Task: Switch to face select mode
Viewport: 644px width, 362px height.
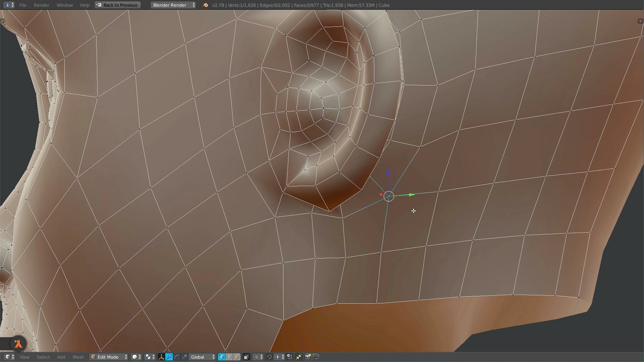Action: coord(237,357)
